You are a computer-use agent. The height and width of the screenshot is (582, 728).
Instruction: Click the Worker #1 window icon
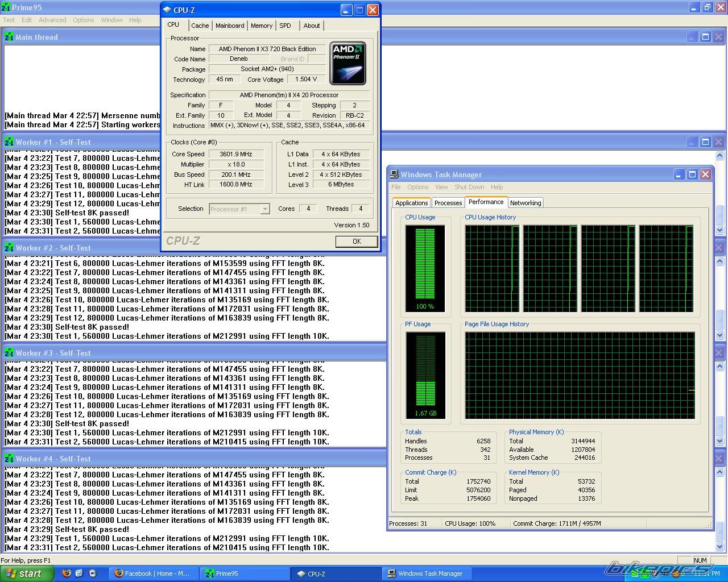tap(9, 142)
